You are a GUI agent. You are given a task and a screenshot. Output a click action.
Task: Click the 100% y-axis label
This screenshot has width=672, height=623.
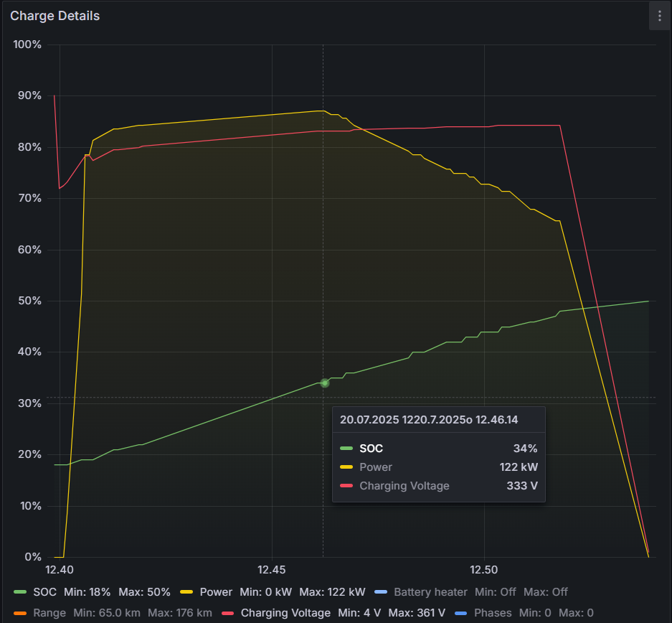coord(28,44)
